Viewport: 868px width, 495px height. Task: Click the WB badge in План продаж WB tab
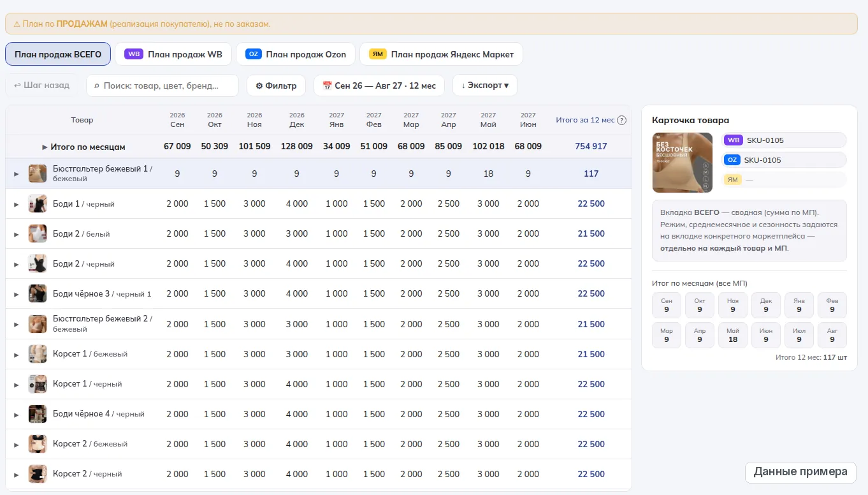coord(134,54)
